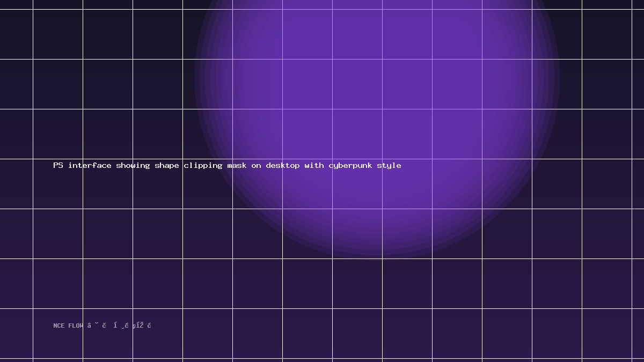The height and width of the screenshot is (362, 644).
Task: Click the "W" in "FLOW" text
Action: pos(82,326)
